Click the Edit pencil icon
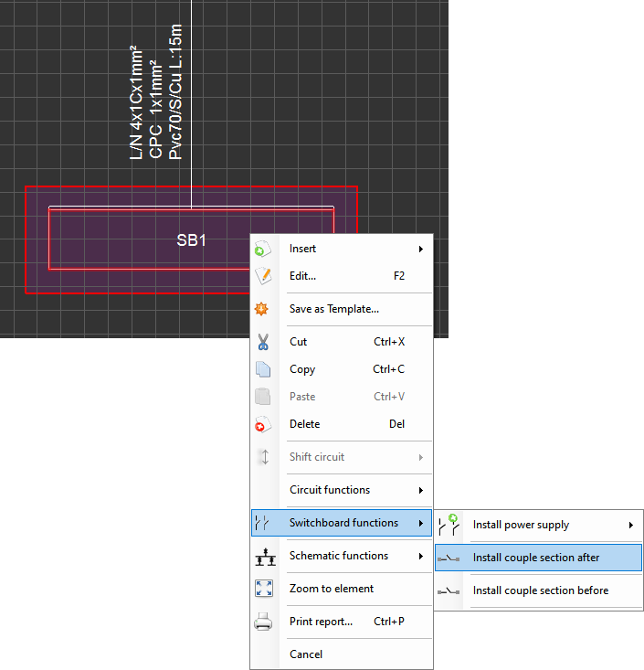The height and width of the screenshot is (670, 644). [x=263, y=276]
